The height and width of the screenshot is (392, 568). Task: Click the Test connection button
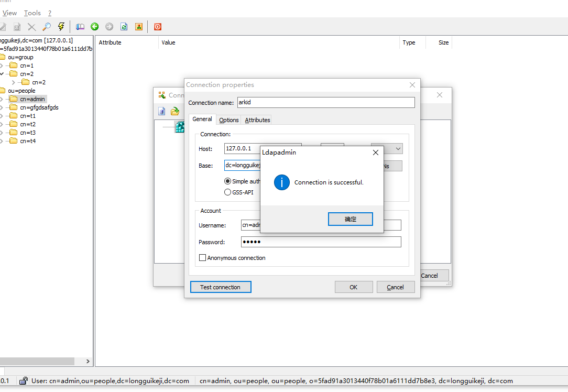pos(220,287)
